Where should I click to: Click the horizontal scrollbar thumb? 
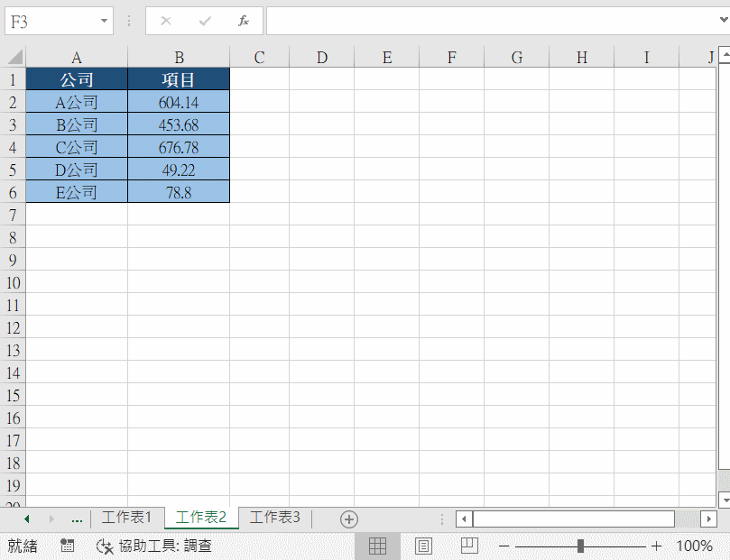[x=574, y=519]
